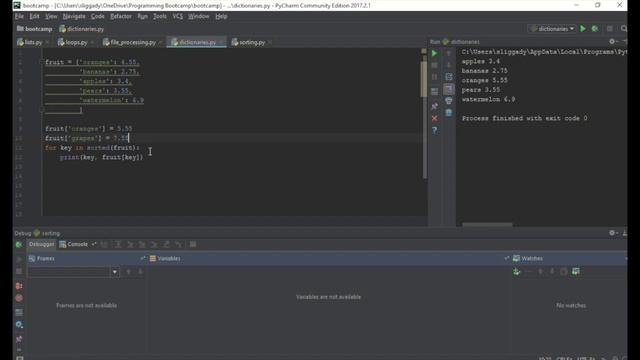Click the Frames panel header
The image size is (640, 360).
point(87,258)
